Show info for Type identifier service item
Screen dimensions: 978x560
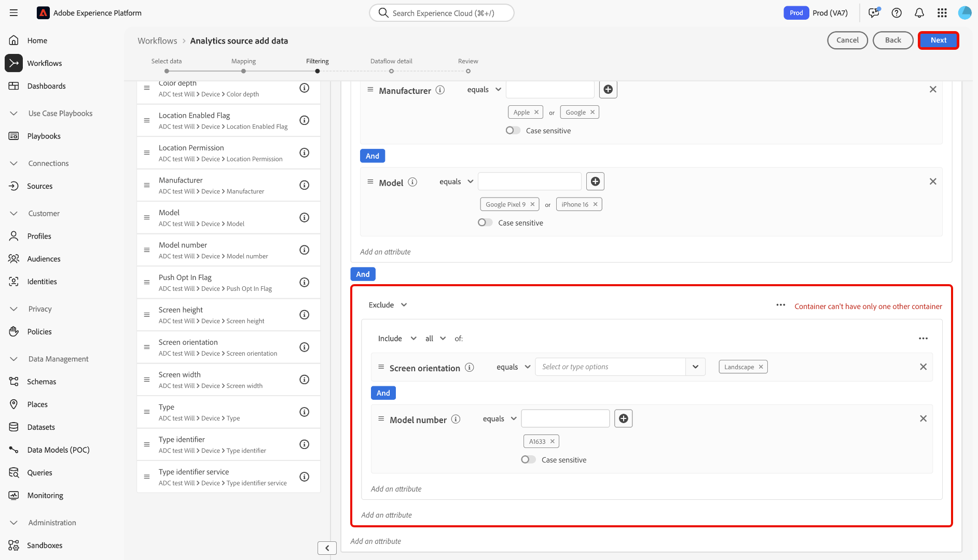point(305,477)
